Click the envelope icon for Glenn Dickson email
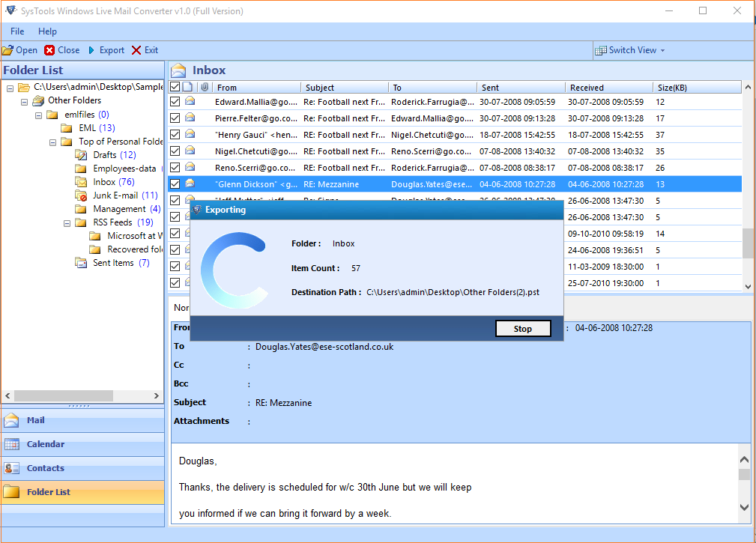This screenshot has width=756, height=543. (190, 183)
